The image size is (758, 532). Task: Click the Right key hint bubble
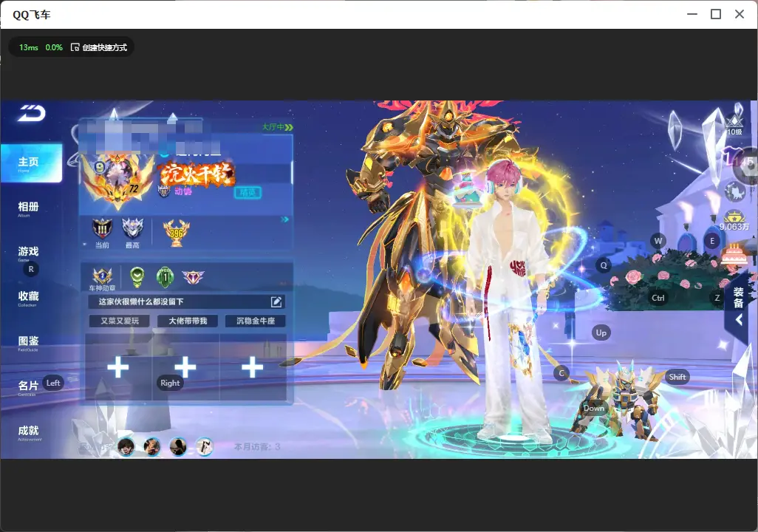(170, 383)
